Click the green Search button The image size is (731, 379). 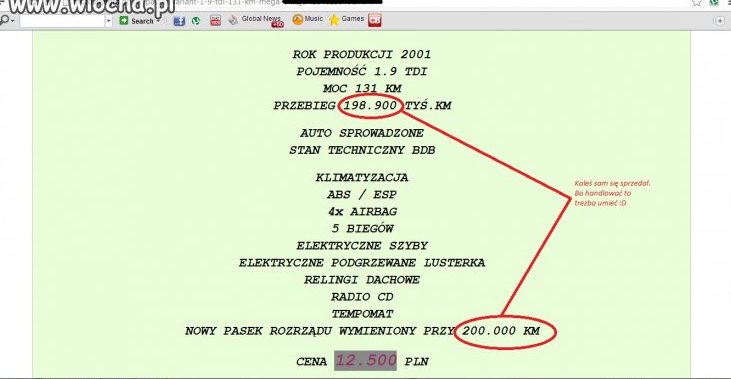[137, 21]
